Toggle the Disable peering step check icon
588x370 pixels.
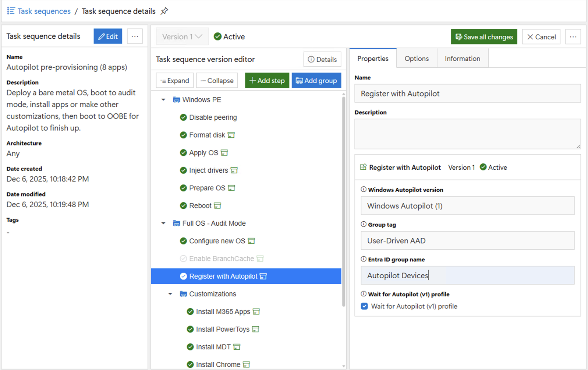point(183,117)
